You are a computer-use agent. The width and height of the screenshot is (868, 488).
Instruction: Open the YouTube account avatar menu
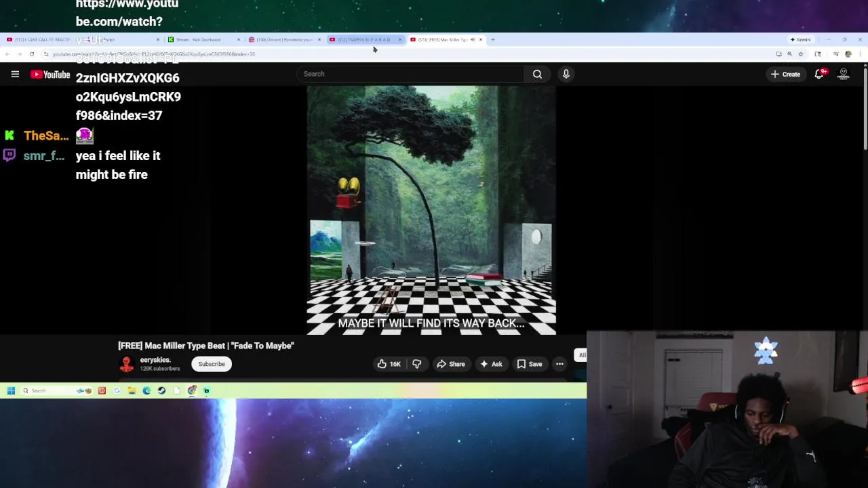(x=844, y=74)
